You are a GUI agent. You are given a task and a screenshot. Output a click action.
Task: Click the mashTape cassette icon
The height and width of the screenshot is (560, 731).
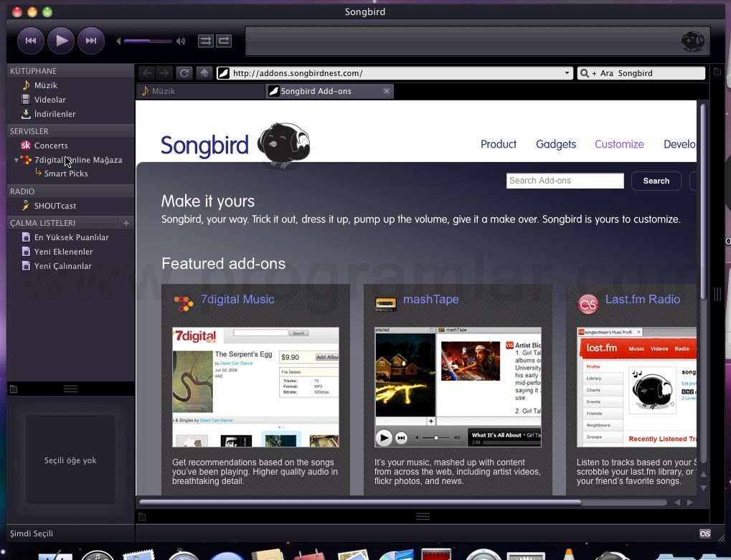[x=385, y=304]
